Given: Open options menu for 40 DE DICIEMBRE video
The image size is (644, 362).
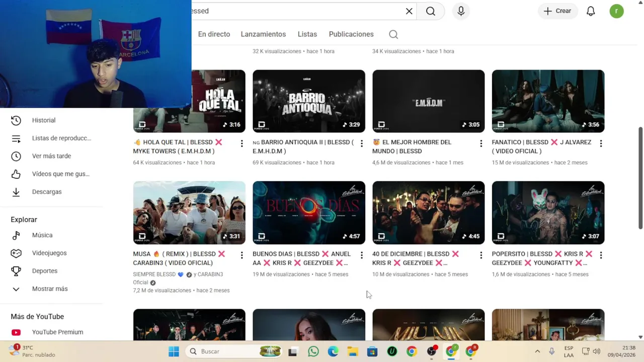Looking at the screenshot, I should [x=481, y=255].
